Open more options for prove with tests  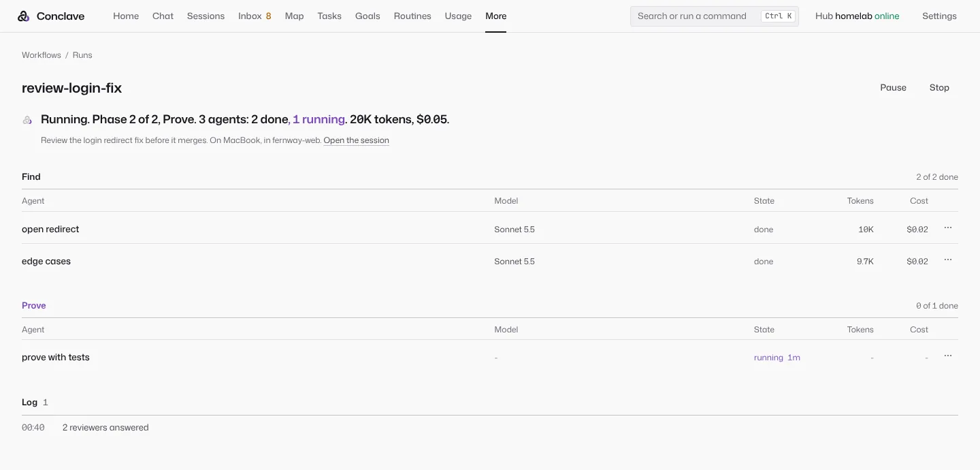tap(948, 356)
